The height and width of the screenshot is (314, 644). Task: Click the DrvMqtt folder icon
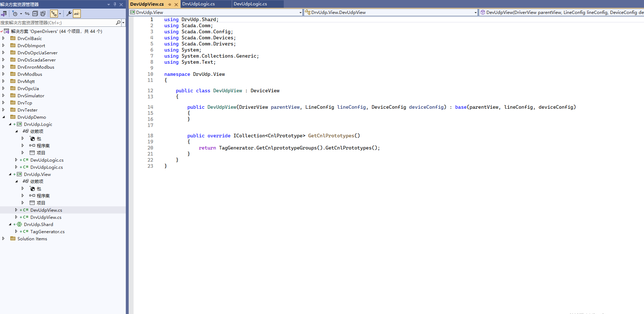pos(13,81)
